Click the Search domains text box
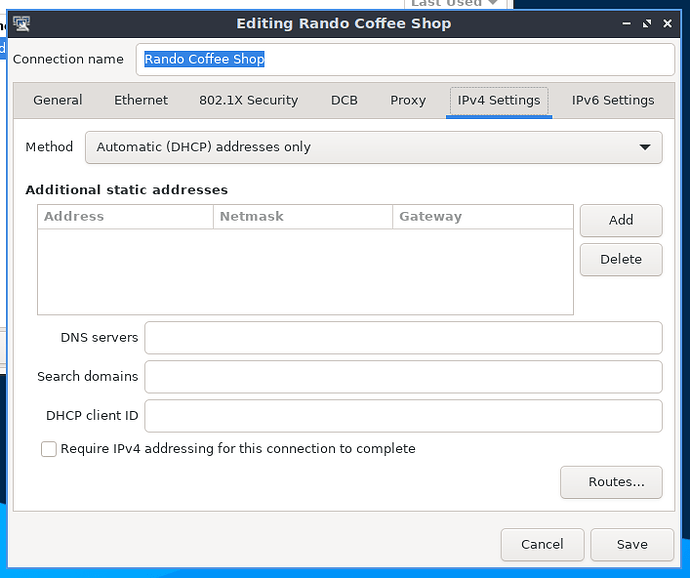 (403, 377)
